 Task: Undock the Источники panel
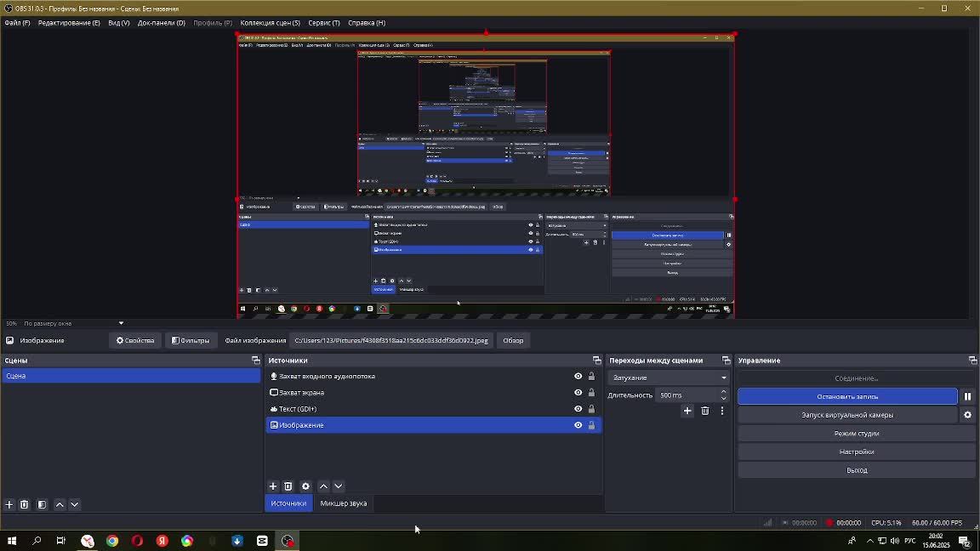tap(597, 361)
